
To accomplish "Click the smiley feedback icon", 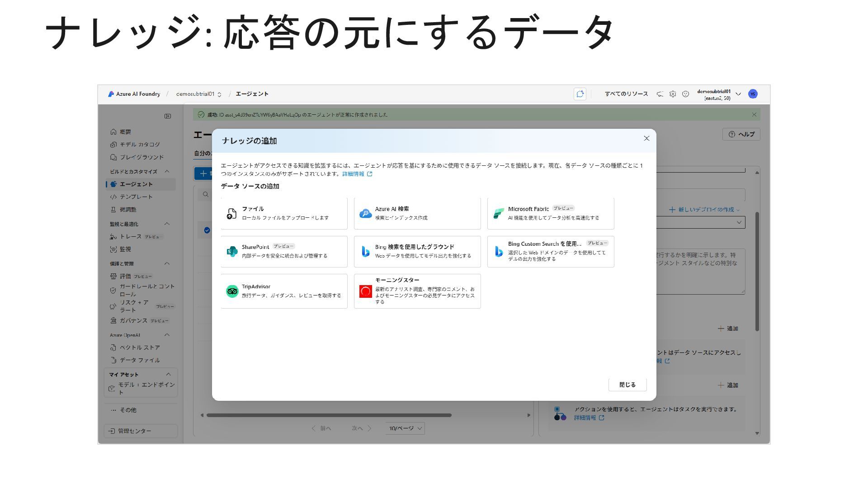I will coord(685,94).
